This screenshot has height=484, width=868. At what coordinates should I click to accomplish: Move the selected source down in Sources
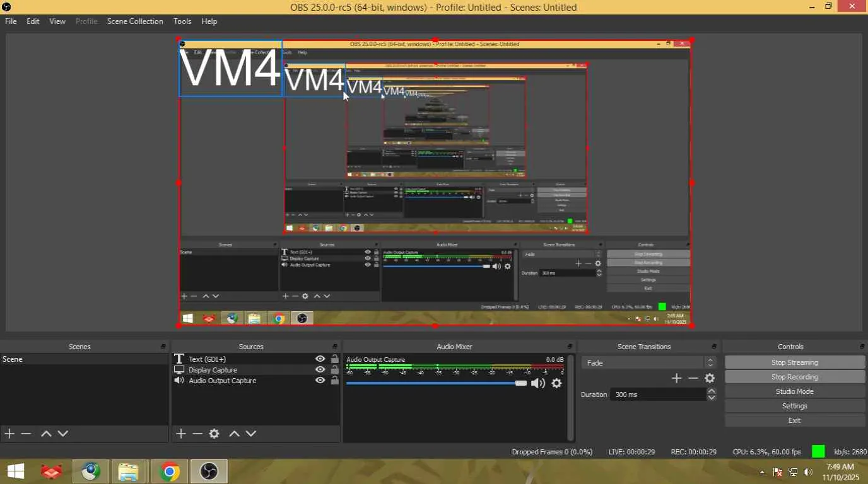coord(251,434)
